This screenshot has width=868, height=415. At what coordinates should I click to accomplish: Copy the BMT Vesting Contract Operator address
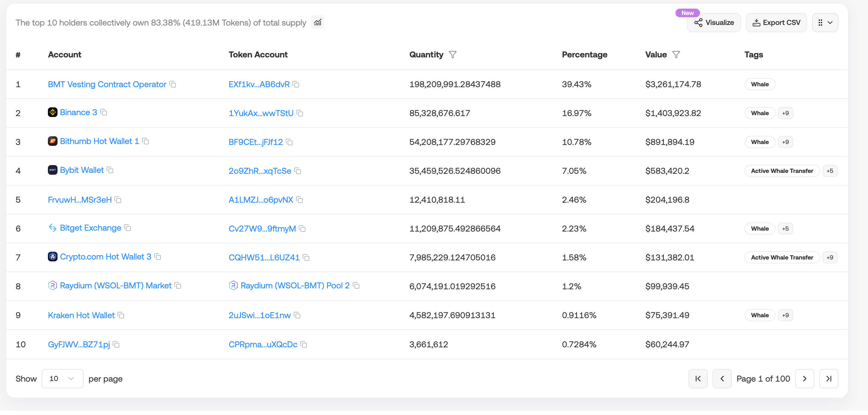pyautogui.click(x=173, y=84)
